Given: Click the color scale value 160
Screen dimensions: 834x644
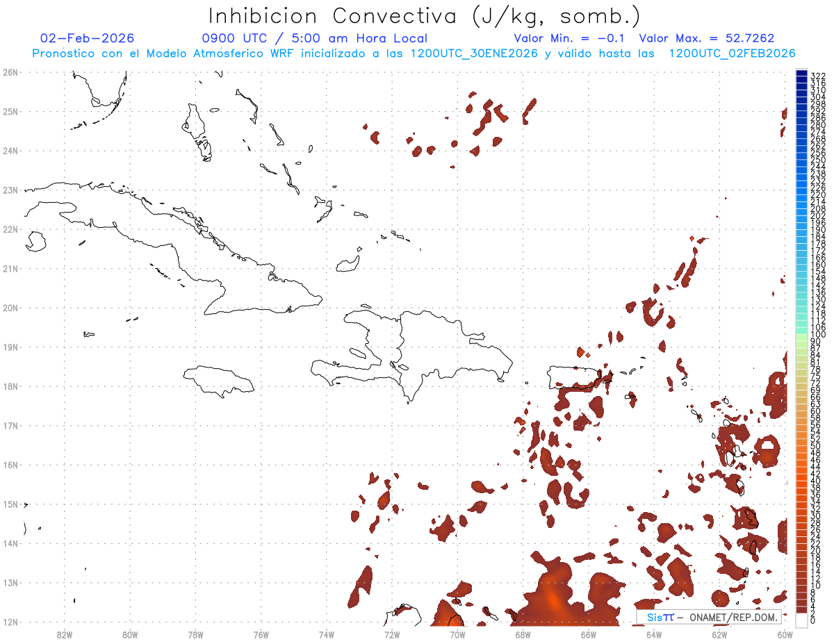Looking at the screenshot, I should click(817, 265).
